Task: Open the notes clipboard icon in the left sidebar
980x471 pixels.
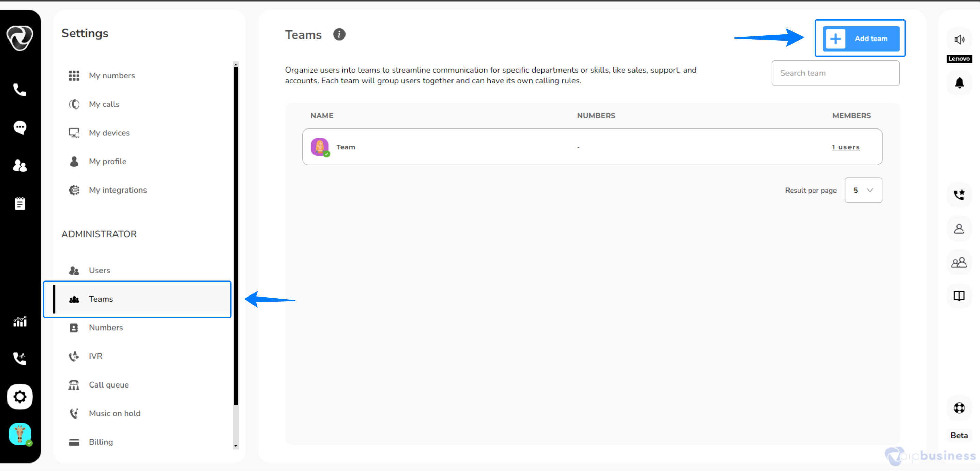Action: 20,203
